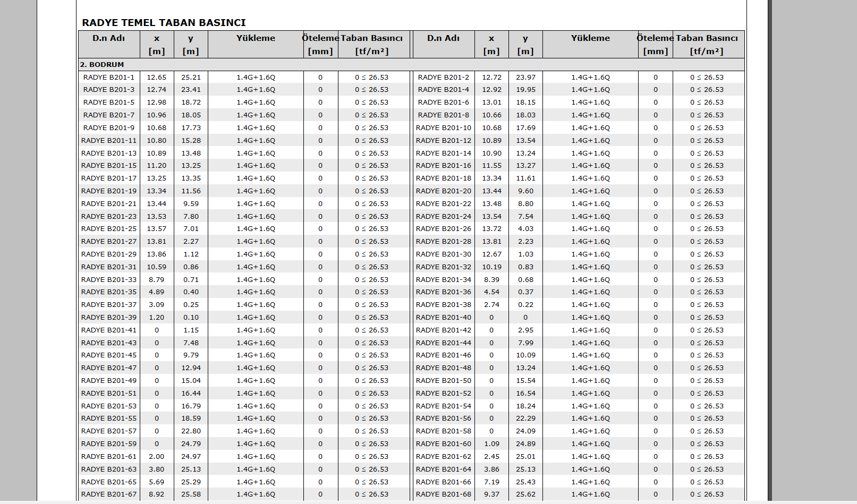The height and width of the screenshot is (504, 857).
Task: Select the 2. BODRUM section row
Action: click(411, 64)
